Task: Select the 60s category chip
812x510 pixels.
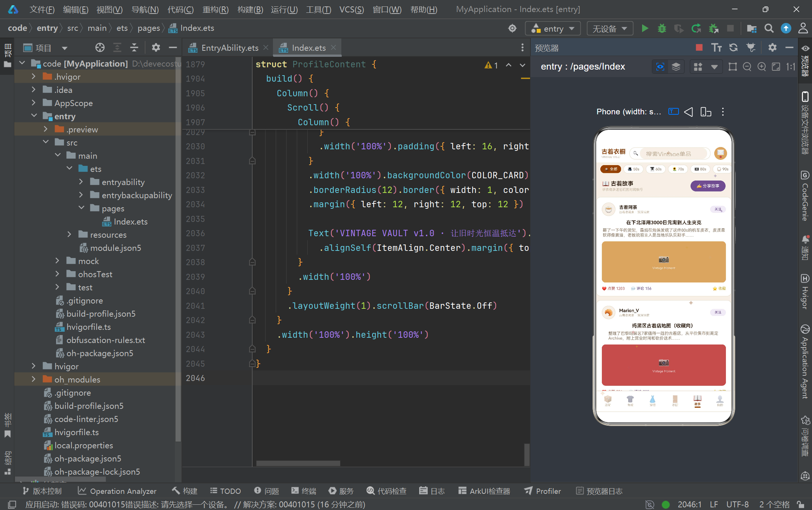Action: coord(656,169)
